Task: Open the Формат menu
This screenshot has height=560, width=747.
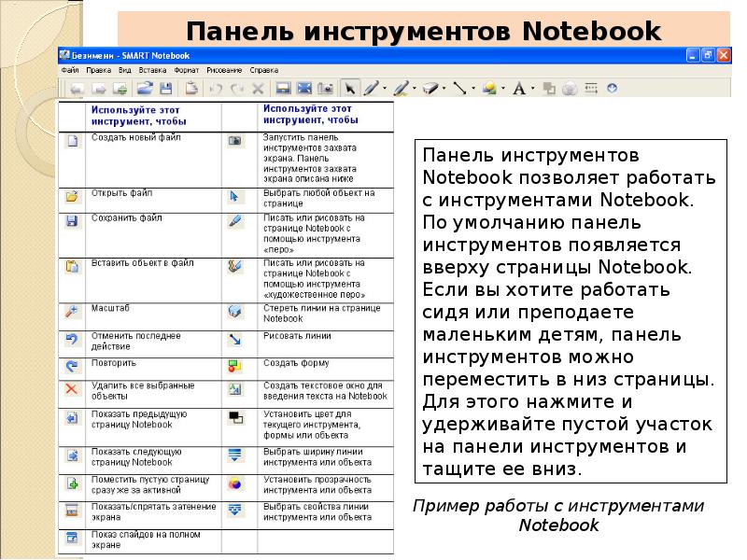Action: tap(187, 70)
